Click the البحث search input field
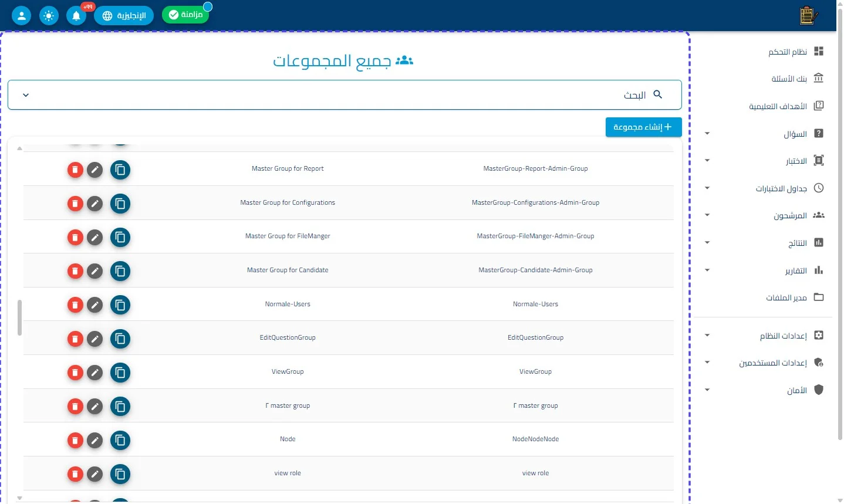Screen dimensions: 844x504 [x=345, y=95]
